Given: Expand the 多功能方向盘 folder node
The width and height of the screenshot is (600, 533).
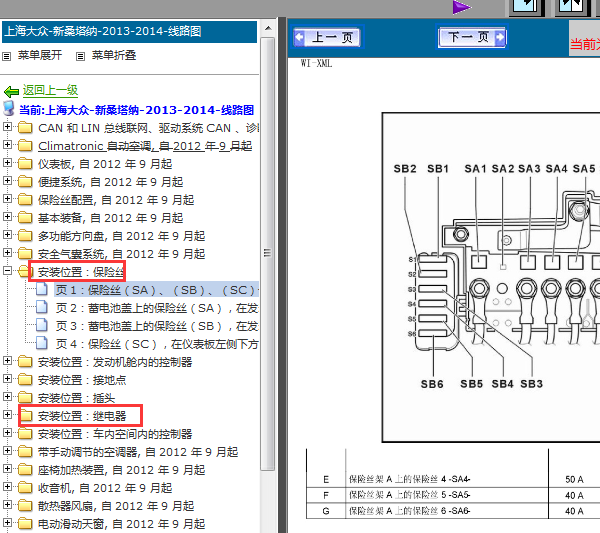Looking at the screenshot, I should tap(7, 234).
